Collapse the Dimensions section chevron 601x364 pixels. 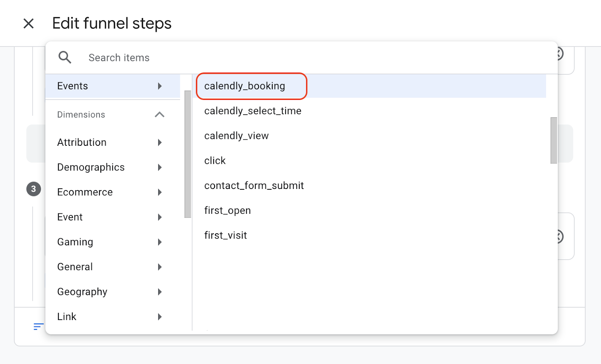160,115
